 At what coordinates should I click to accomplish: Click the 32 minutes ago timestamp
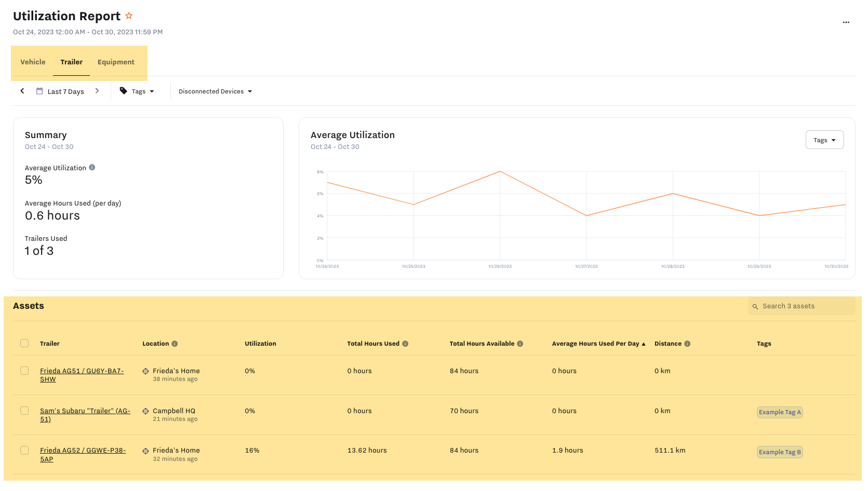[x=175, y=459]
